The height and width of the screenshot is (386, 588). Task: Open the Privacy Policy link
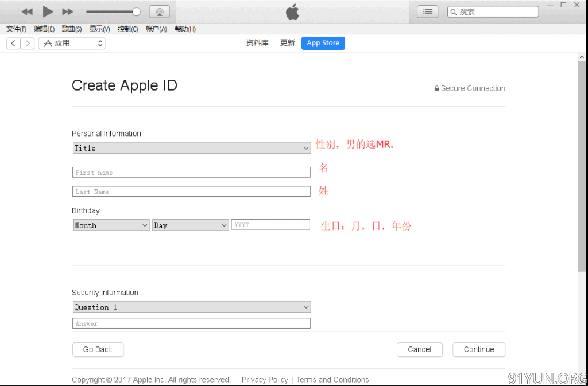click(265, 380)
